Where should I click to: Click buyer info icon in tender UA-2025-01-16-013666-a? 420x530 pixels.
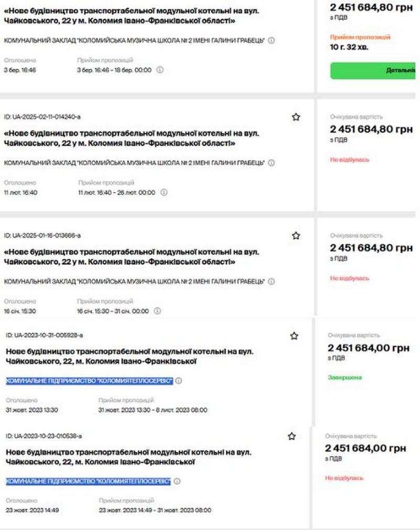(x=271, y=282)
